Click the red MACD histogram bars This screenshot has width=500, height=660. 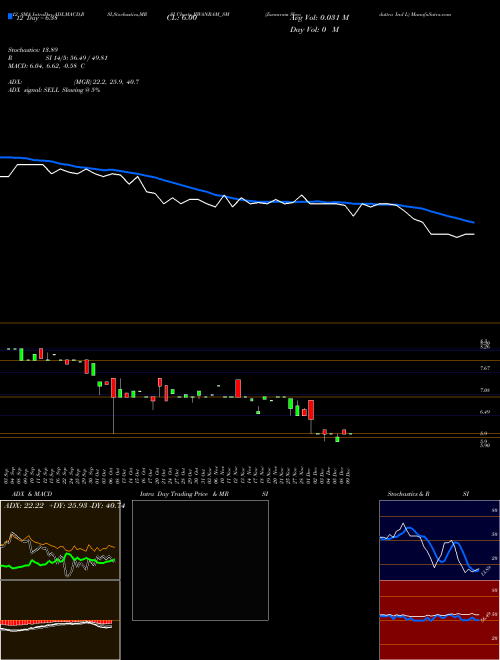[56, 622]
